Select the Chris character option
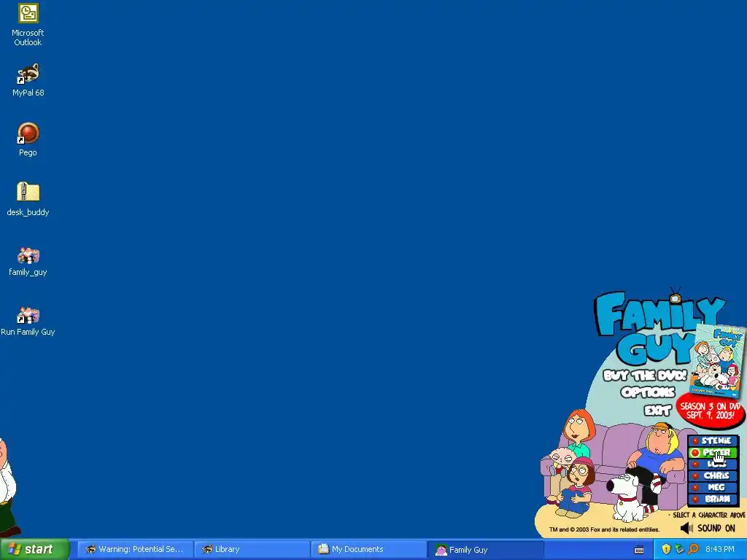This screenshot has width=747, height=560. click(713, 475)
